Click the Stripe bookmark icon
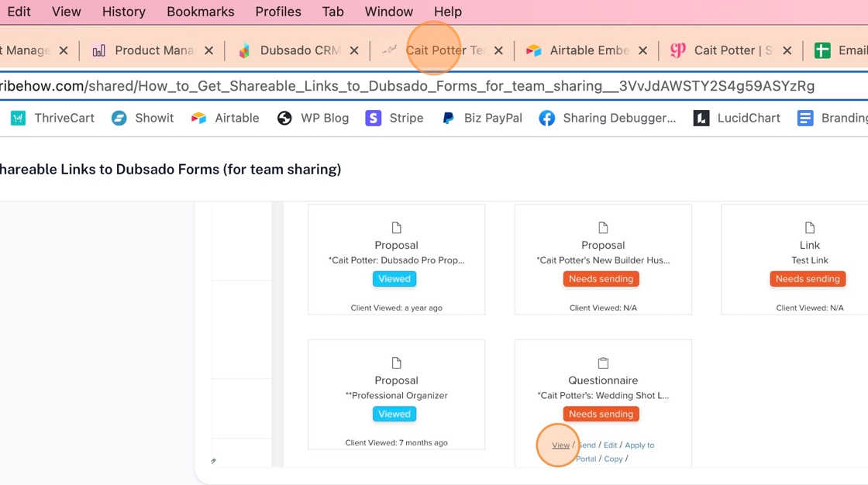 pyautogui.click(x=374, y=118)
